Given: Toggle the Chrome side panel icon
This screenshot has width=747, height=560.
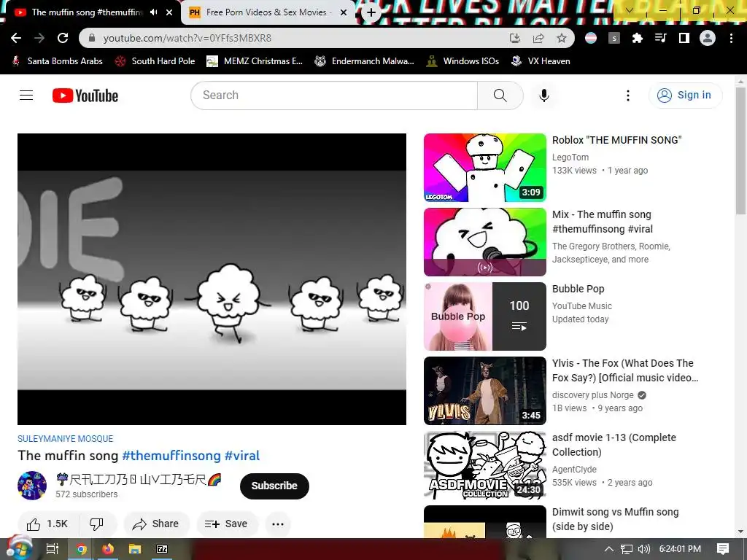Looking at the screenshot, I should tap(684, 38).
